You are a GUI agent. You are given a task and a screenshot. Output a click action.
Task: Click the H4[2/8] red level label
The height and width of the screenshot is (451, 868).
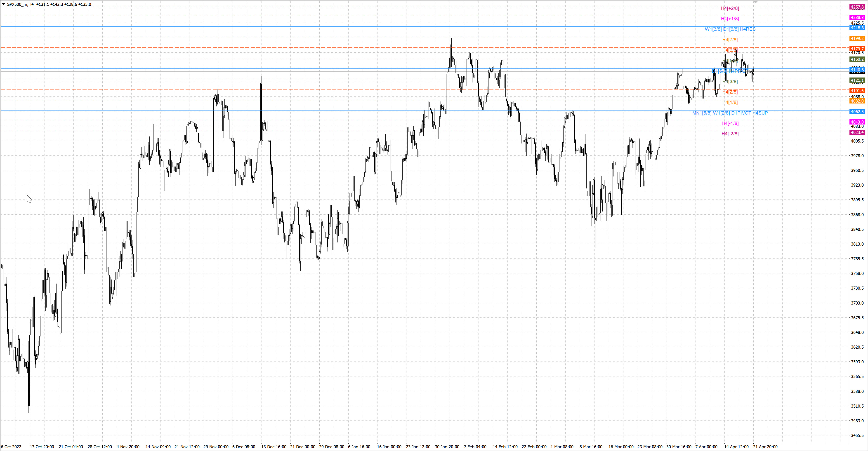click(x=730, y=92)
